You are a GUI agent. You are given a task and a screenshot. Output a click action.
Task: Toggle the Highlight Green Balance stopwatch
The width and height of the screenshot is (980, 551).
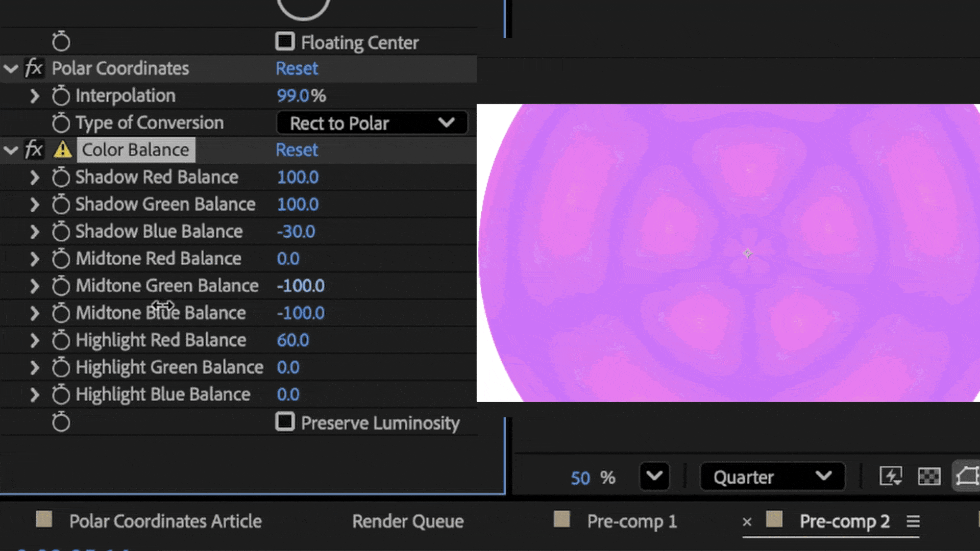pos(61,367)
